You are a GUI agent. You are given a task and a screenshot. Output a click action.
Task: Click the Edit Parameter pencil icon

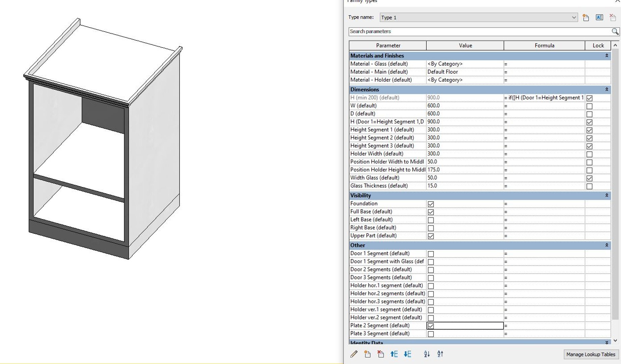click(354, 354)
